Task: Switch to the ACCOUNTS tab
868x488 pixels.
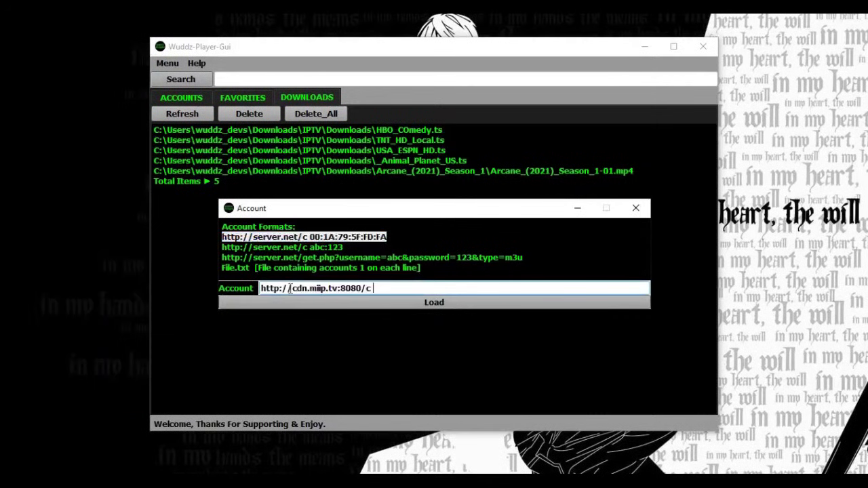Action: click(181, 98)
